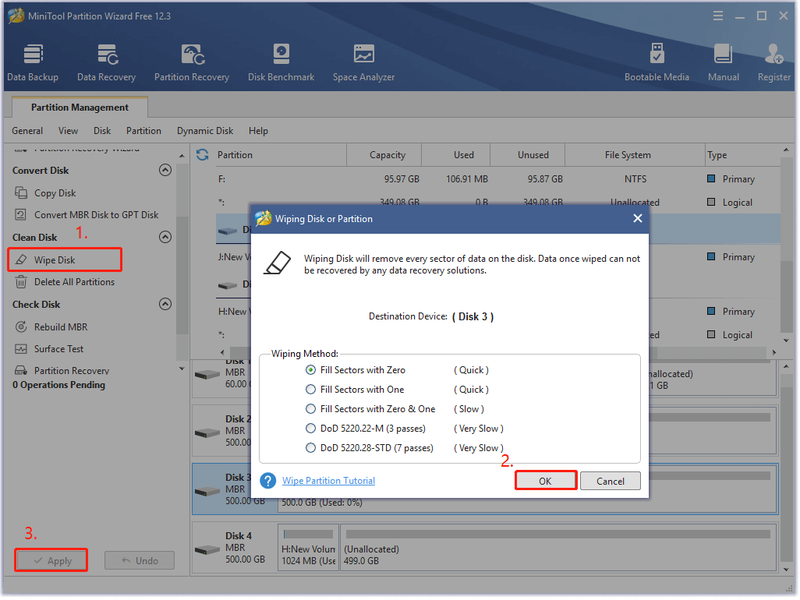This screenshot has width=800, height=600.
Task: Click partition list scroll-up arrow
Action: pos(786,150)
